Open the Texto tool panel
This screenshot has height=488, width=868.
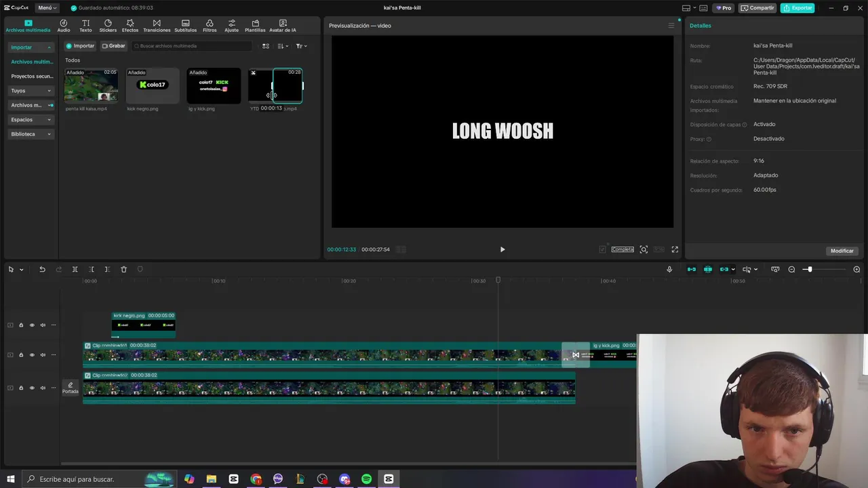(85, 26)
